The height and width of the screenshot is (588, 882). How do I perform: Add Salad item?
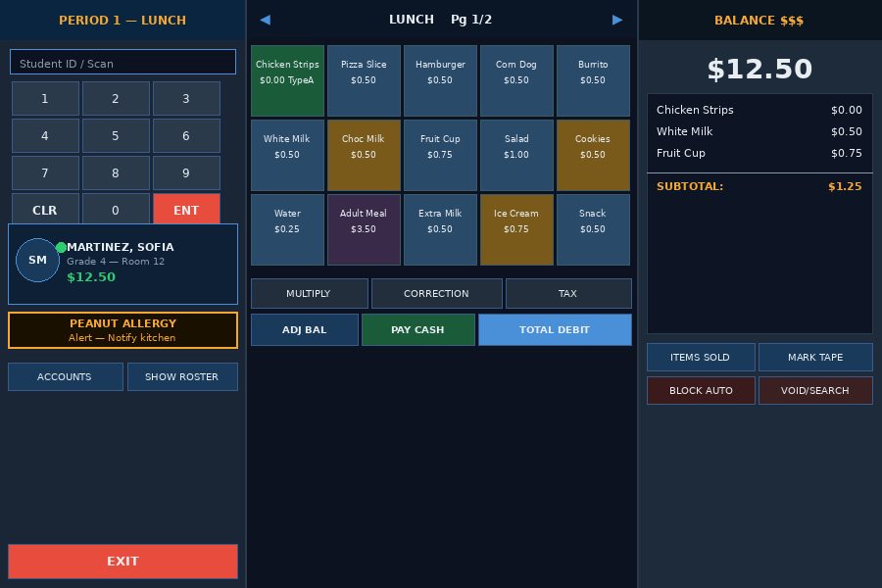click(516, 155)
